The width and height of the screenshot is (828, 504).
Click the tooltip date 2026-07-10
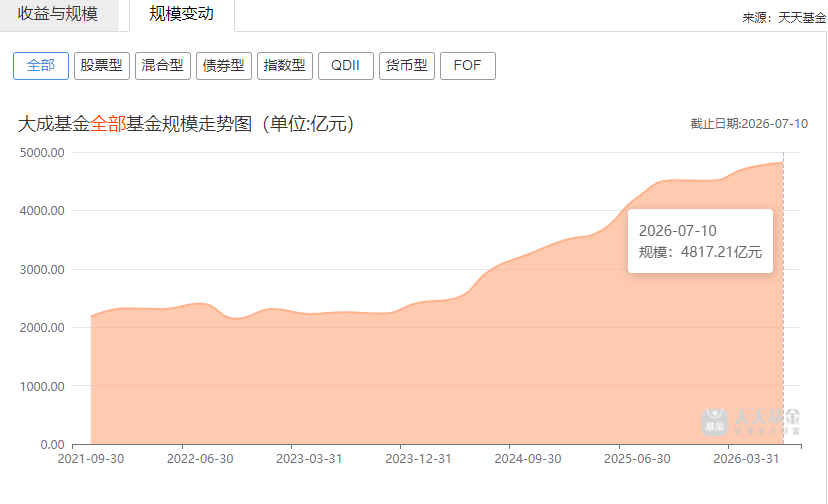pyautogui.click(x=678, y=231)
